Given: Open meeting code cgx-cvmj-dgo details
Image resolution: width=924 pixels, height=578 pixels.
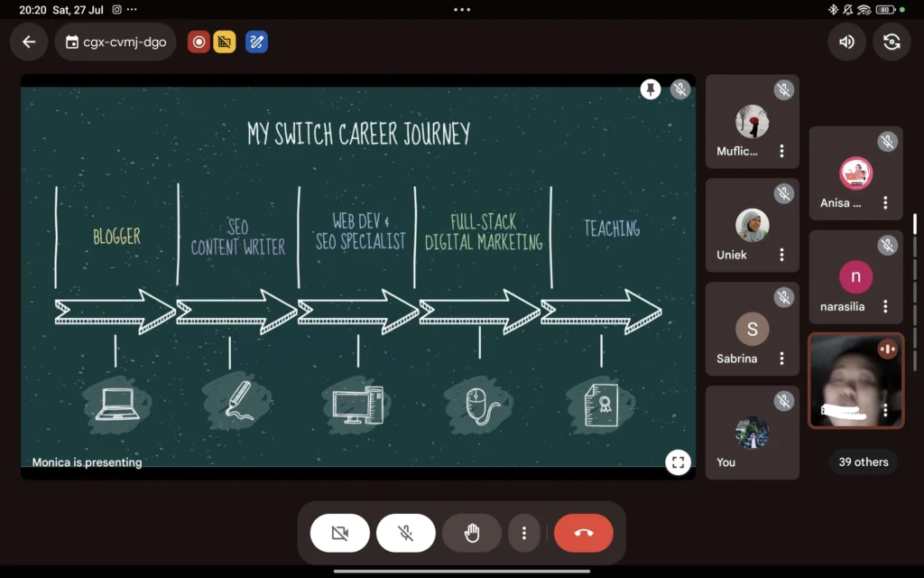Looking at the screenshot, I should coord(115,42).
